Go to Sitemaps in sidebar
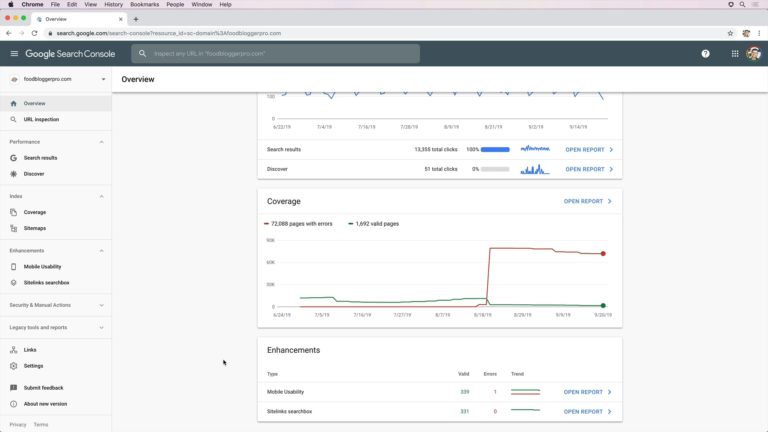The width and height of the screenshot is (768, 432). coord(35,228)
